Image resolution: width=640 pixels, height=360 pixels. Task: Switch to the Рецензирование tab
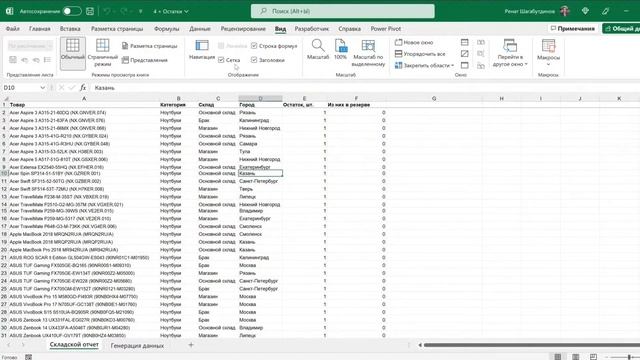(243, 29)
